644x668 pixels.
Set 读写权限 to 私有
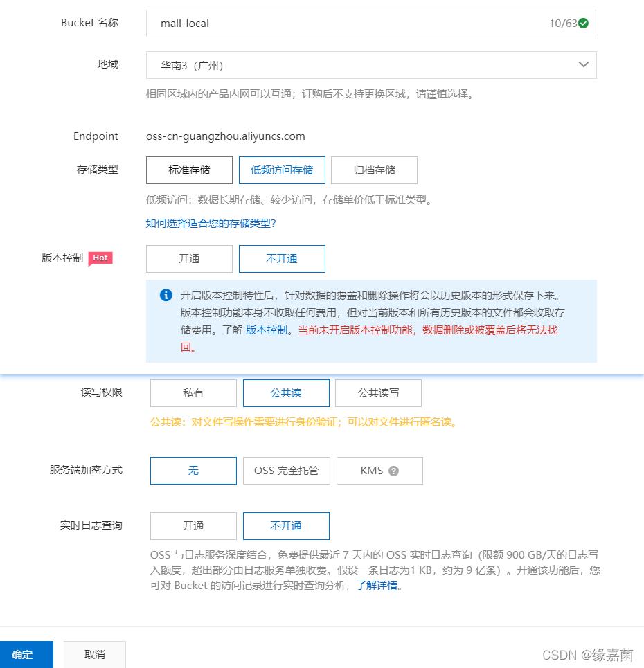click(x=193, y=393)
